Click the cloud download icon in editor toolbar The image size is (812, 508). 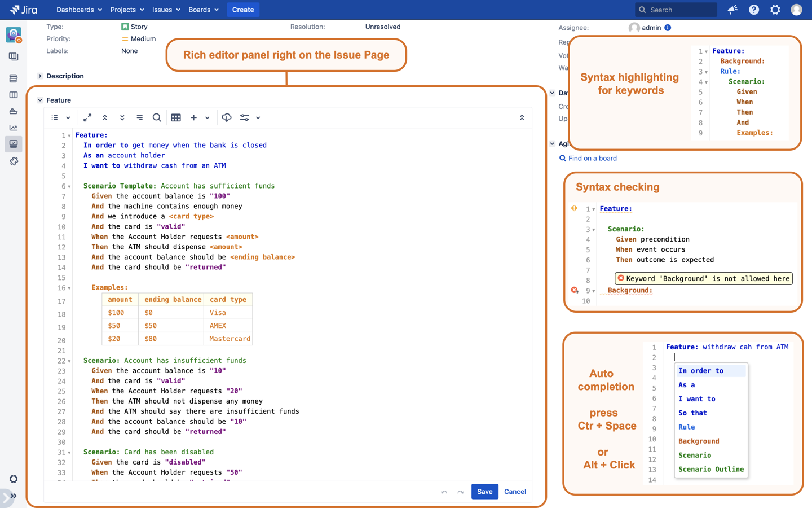pos(227,117)
